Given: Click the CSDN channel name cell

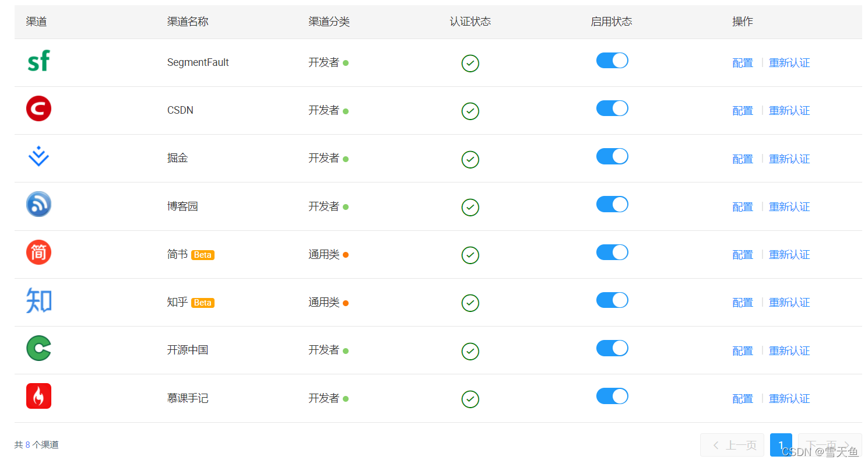Looking at the screenshot, I should (180, 110).
